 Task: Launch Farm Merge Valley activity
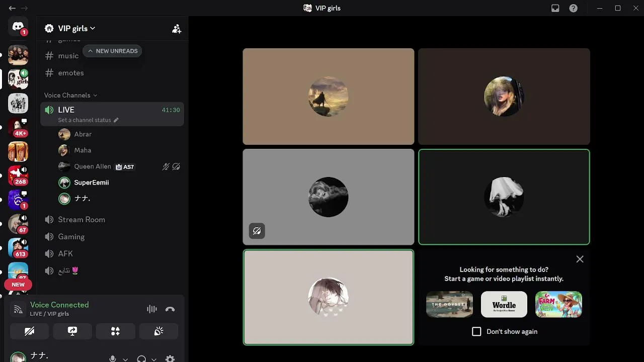coord(558,304)
